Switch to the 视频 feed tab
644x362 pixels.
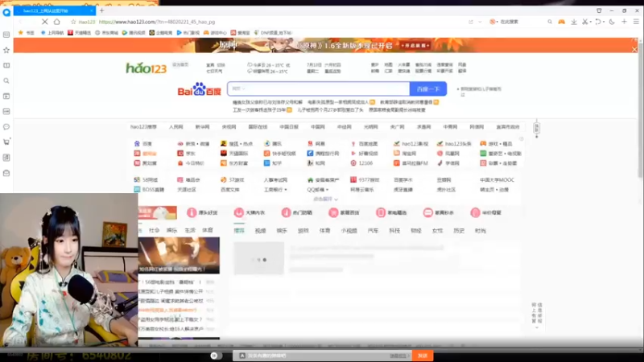tap(260, 231)
